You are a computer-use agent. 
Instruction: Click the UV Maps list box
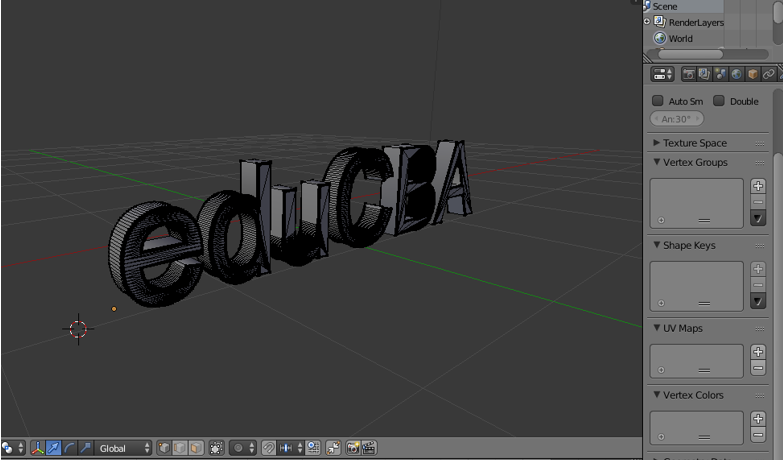pos(697,361)
